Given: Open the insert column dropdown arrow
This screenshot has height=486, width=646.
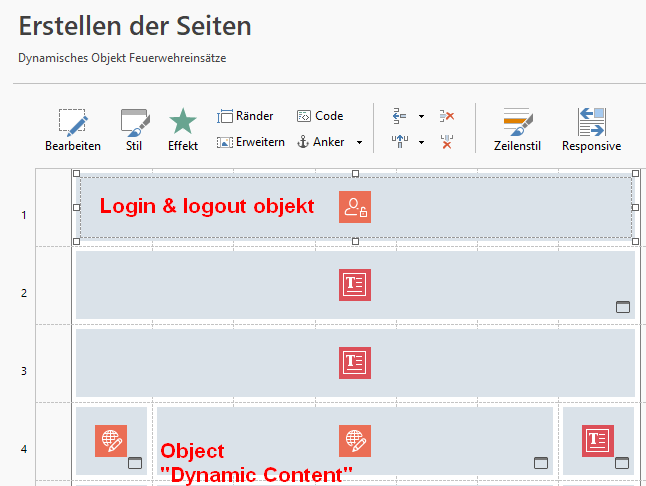Looking at the screenshot, I should click(x=421, y=143).
